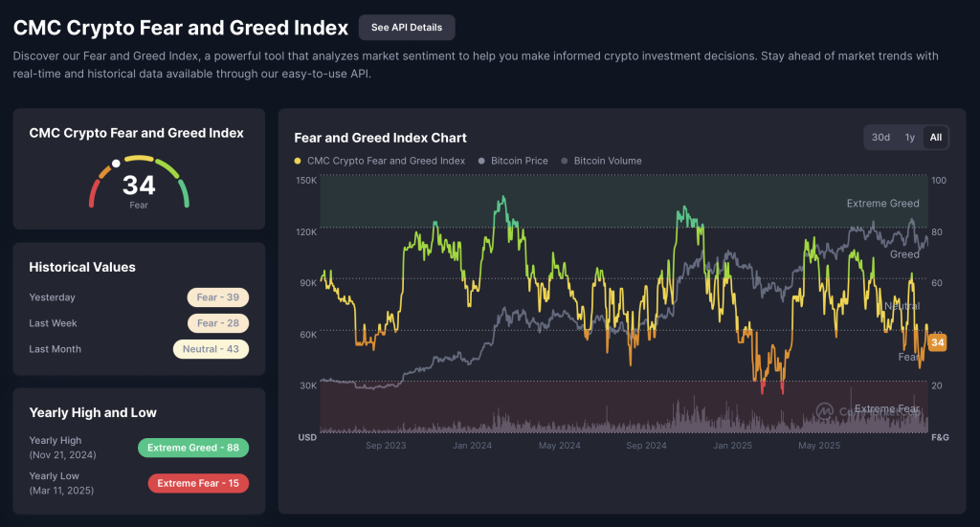Viewport: 980px width, 527px height.
Task: Click the Jan 2025 axis label
Action: pyautogui.click(x=732, y=445)
